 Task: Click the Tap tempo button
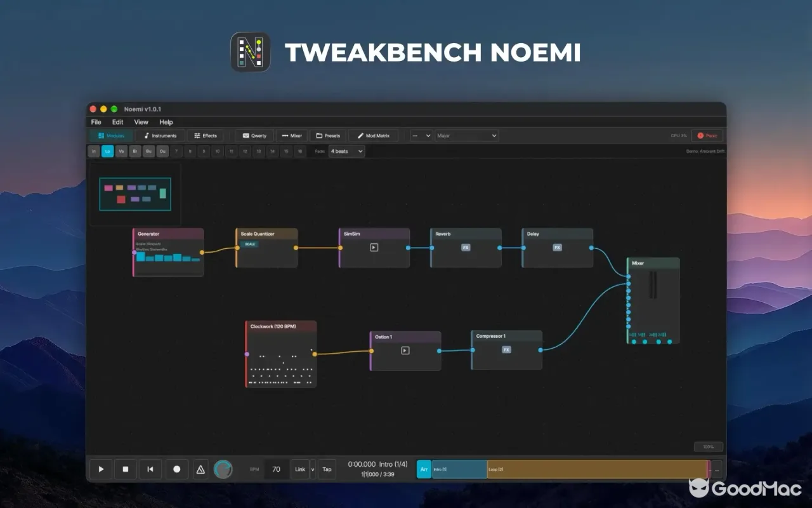327,469
